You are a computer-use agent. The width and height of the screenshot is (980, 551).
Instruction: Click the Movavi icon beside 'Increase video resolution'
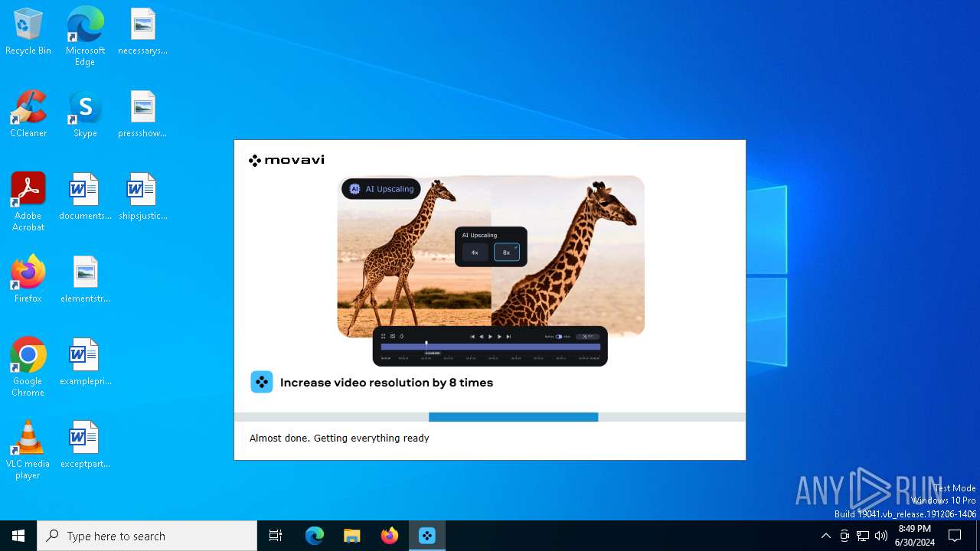[262, 382]
